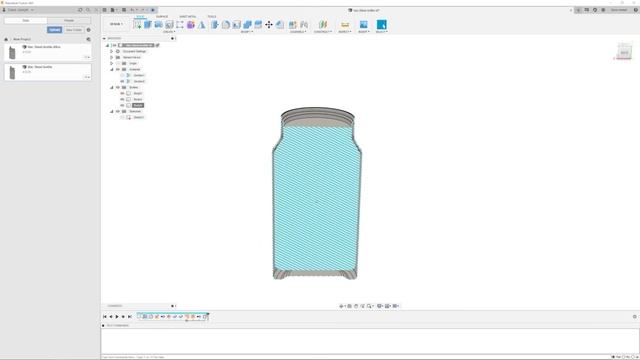Click the search icon in data panel
Image resolution: width=640 pixels, height=360 pixels.
(x=88, y=10)
